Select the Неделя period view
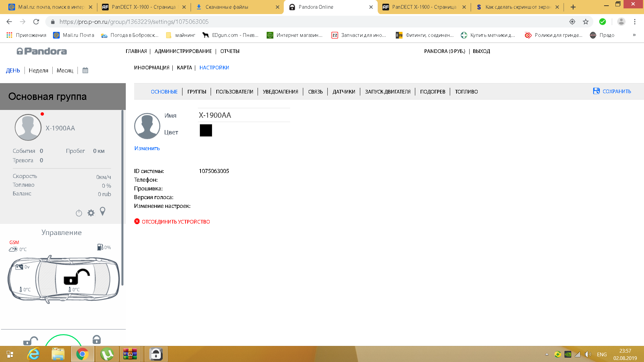 click(38, 70)
